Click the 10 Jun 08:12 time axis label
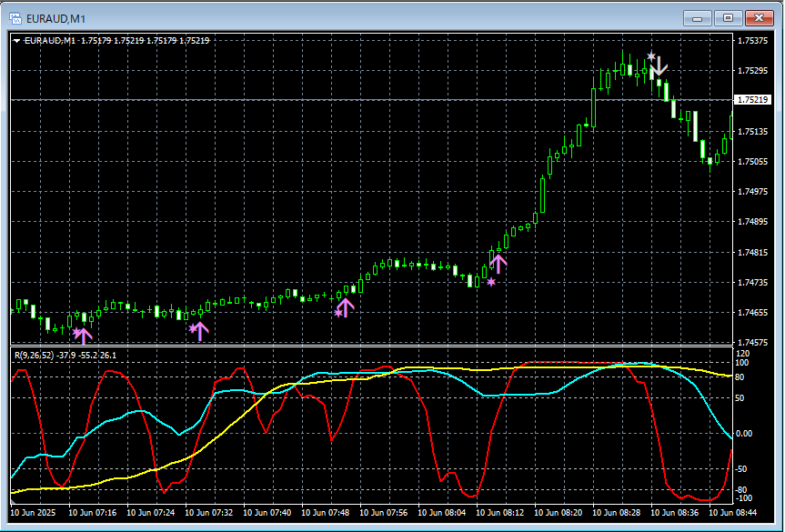The width and height of the screenshot is (785, 532). [499, 512]
